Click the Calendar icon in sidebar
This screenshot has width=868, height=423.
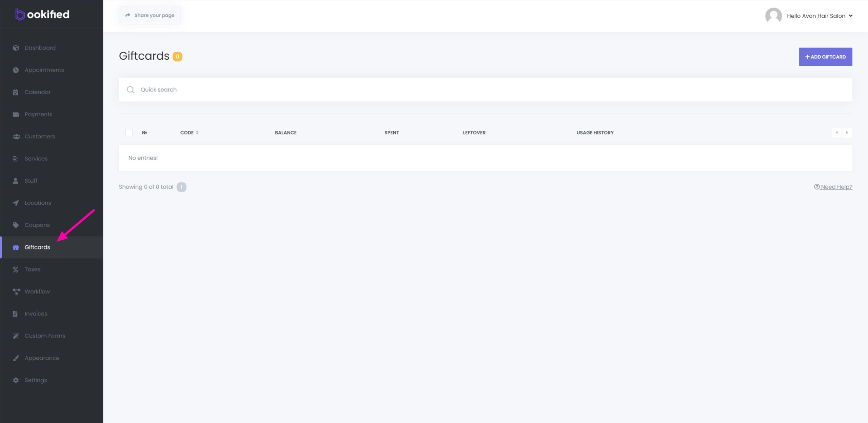16,92
